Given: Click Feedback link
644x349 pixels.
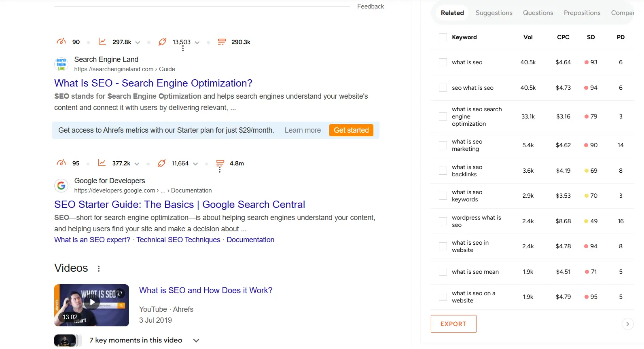Looking at the screenshot, I should [371, 6].
